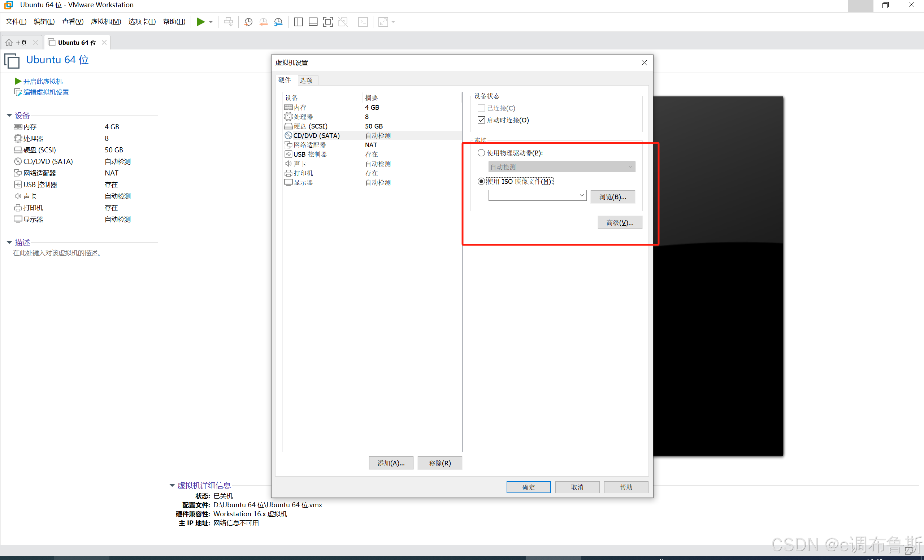Select 网络适配器 row in dialog list
This screenshot has width=924, height=560.
[x=372, y=145]
